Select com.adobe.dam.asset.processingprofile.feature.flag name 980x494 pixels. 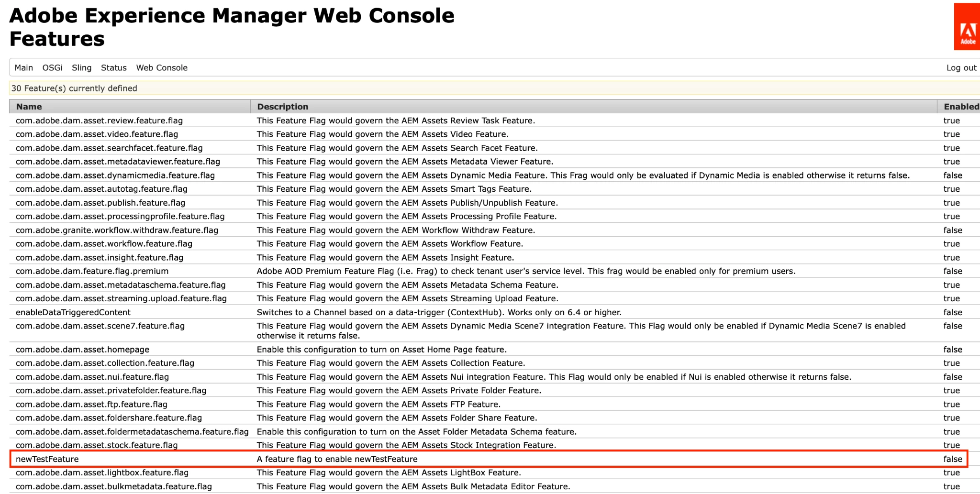pyautogui.click(x=120, y=217)
